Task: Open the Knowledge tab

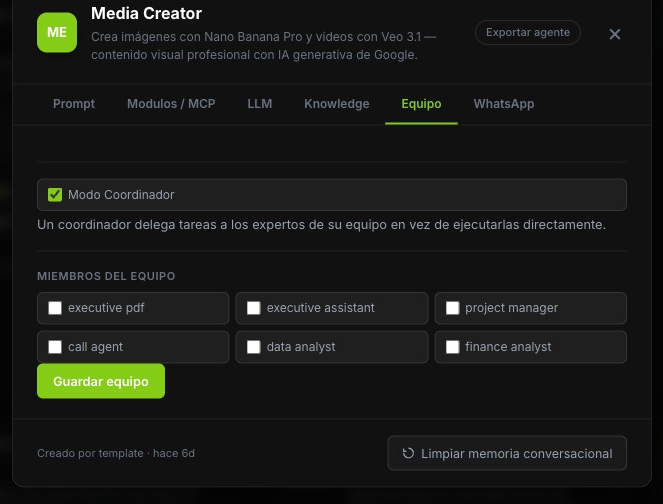Action: pyautogui.click(x=337, y=104)
